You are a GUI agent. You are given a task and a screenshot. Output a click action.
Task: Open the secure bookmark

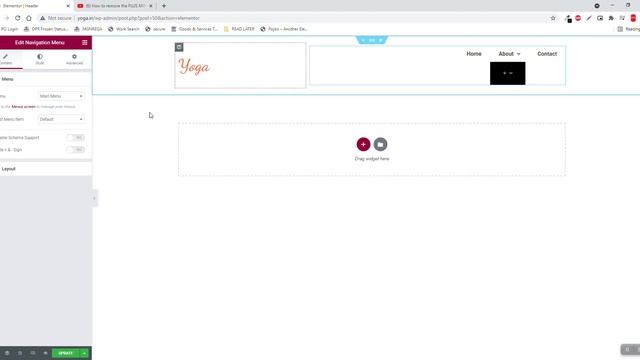point(155,29)
